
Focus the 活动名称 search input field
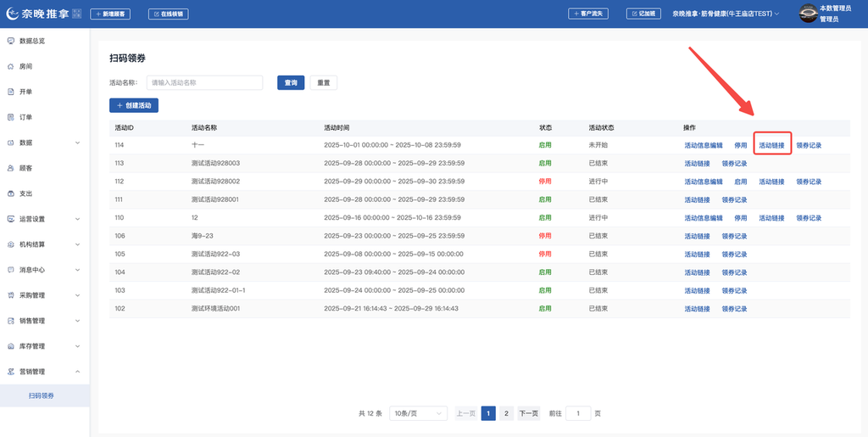pyautogui.click(x=204, y=82)
